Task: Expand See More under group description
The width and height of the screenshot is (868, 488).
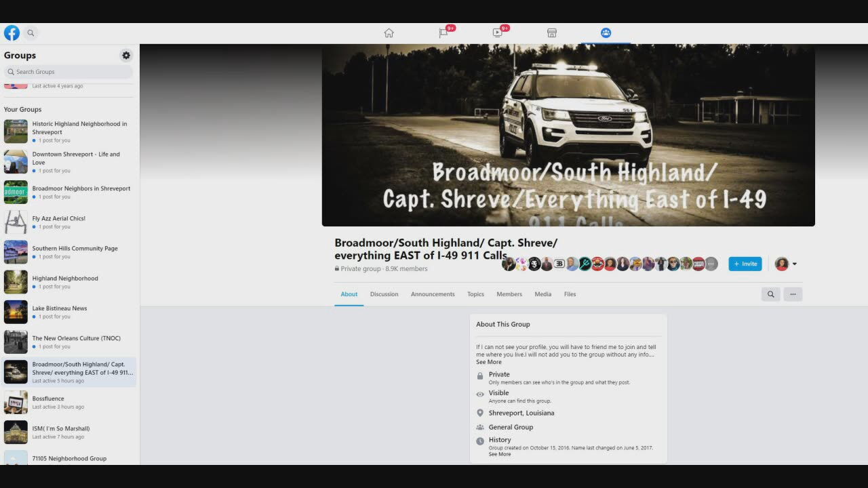Action: pyautogui.click(x=489, y=362)
